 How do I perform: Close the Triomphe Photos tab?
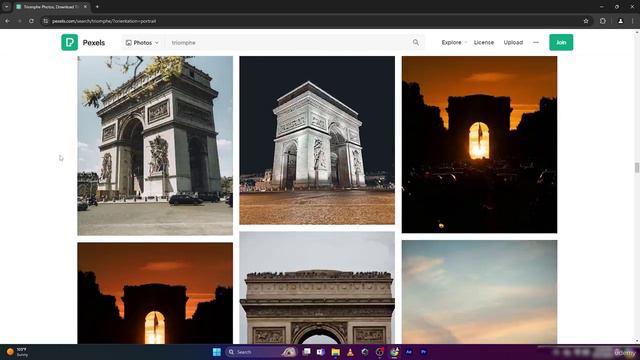(85, 7)
